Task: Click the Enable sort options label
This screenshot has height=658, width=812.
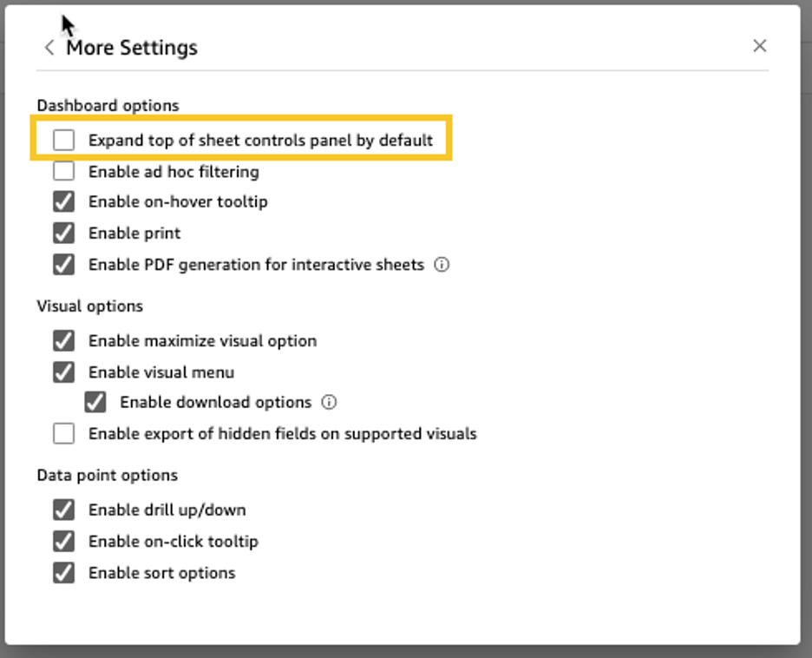Action: click(x=161, y=573)
